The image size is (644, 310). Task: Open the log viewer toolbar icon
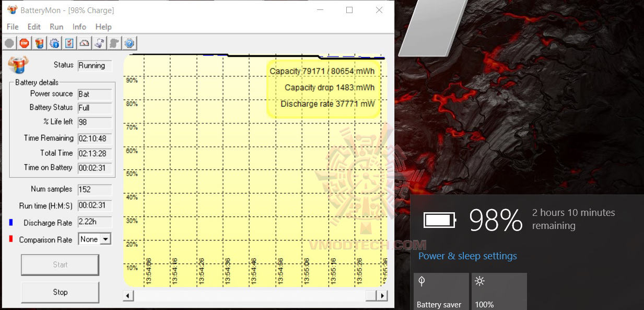tap(99, 43)
